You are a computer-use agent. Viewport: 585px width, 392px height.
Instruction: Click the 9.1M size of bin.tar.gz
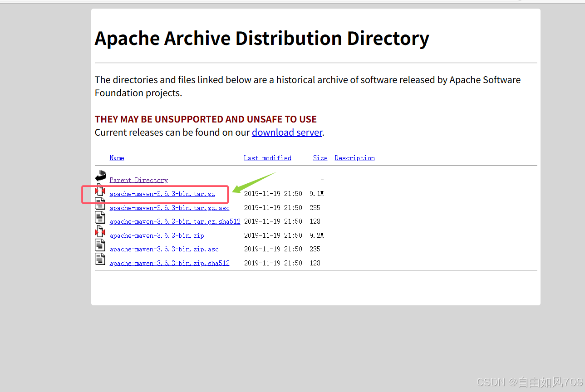pyautogui.click(x=317, y=194)
